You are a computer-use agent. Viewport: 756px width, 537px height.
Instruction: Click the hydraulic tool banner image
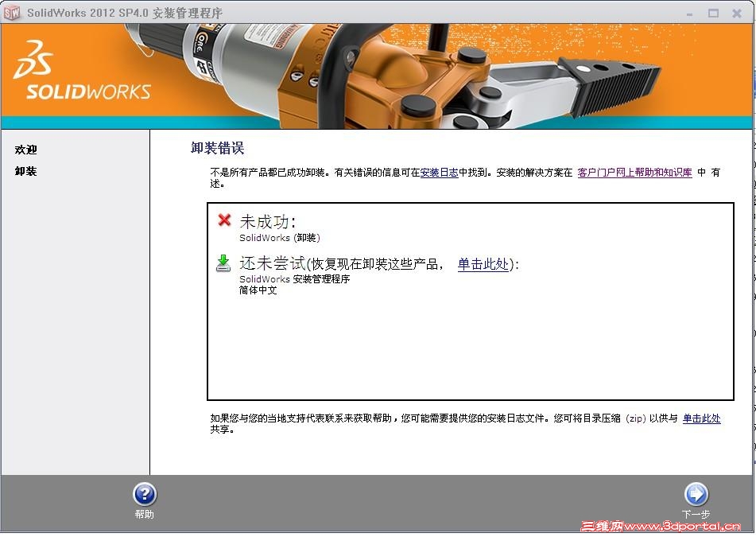(x=395, y=76)
